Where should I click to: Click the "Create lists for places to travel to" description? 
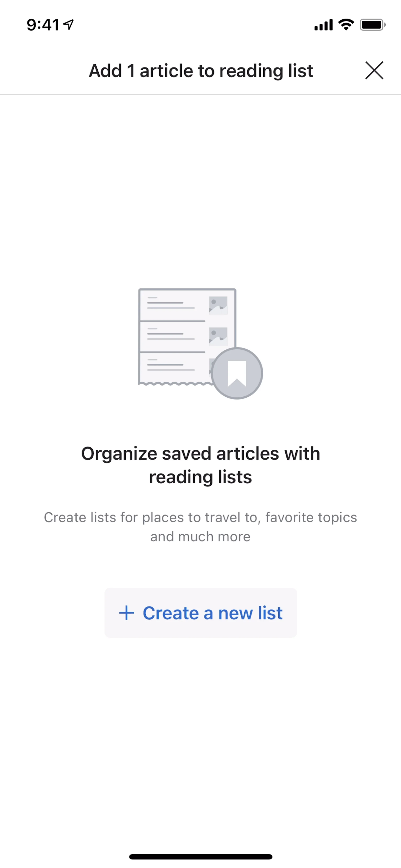[200, 518]
